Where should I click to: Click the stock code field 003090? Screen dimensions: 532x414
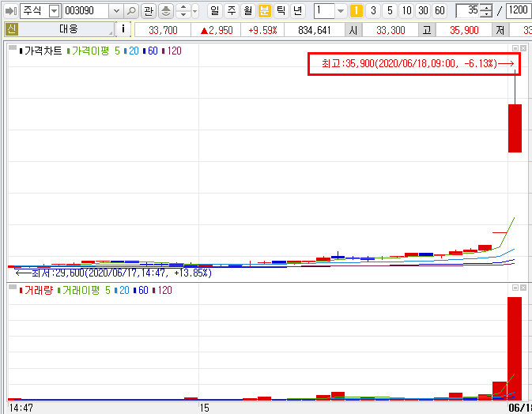click(86, 11)
